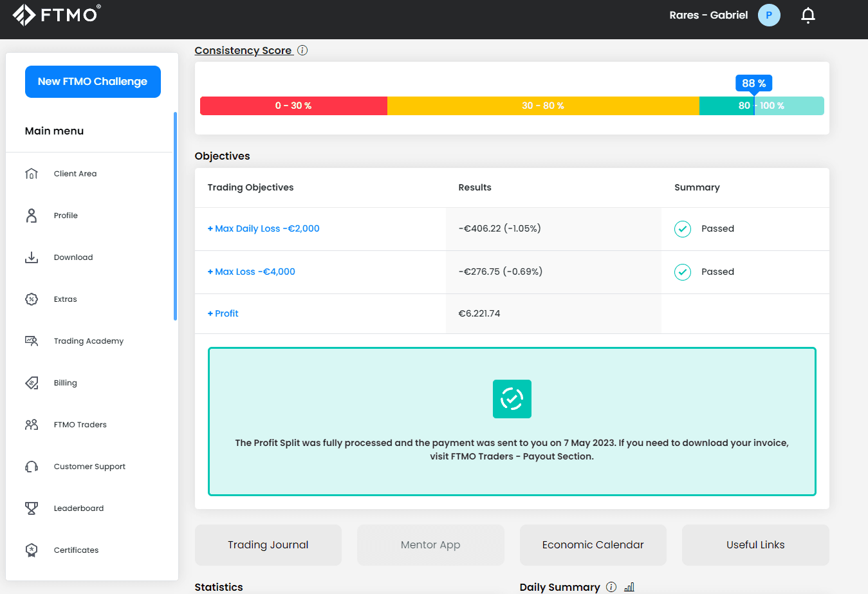Viewport: 868px width, 594px height.
Task: Select Billing in main menu
Action: point(66,383)
